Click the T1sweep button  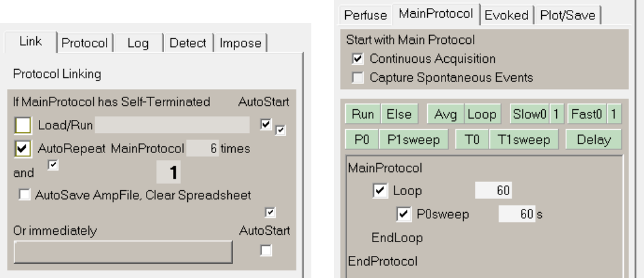[524, 139]
